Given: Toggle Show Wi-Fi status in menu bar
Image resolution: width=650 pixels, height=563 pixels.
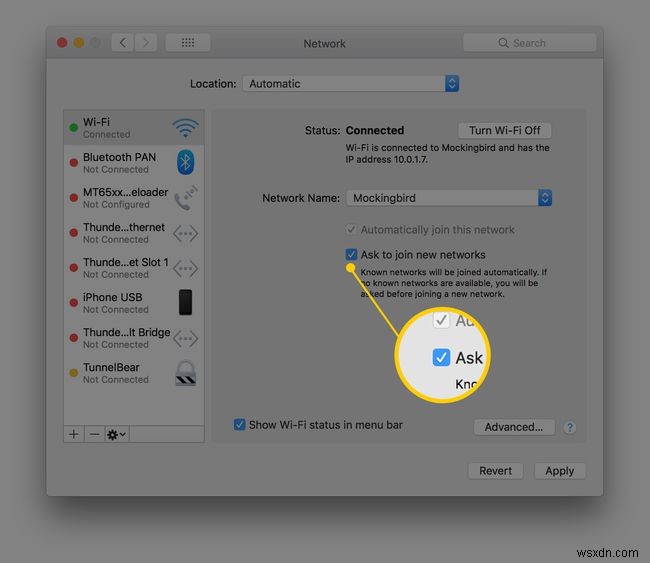Looking at the screenshot, I should [x=239, y=425].
